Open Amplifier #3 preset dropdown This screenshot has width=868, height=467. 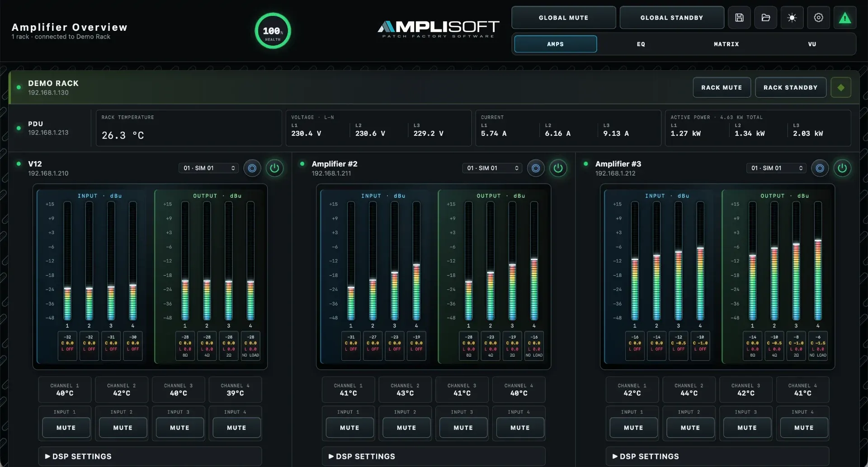[776, 168]
